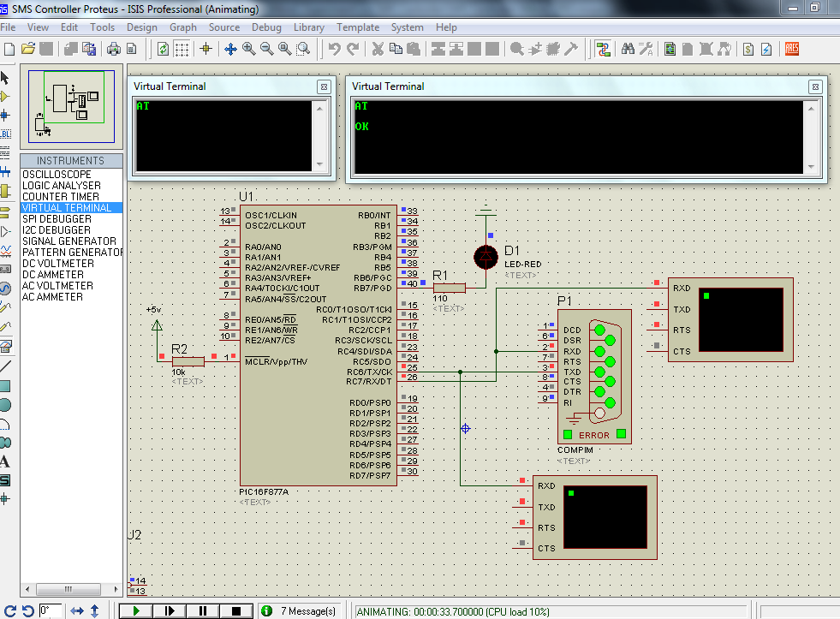Select AC AMMETER instrument

(71, 296)
